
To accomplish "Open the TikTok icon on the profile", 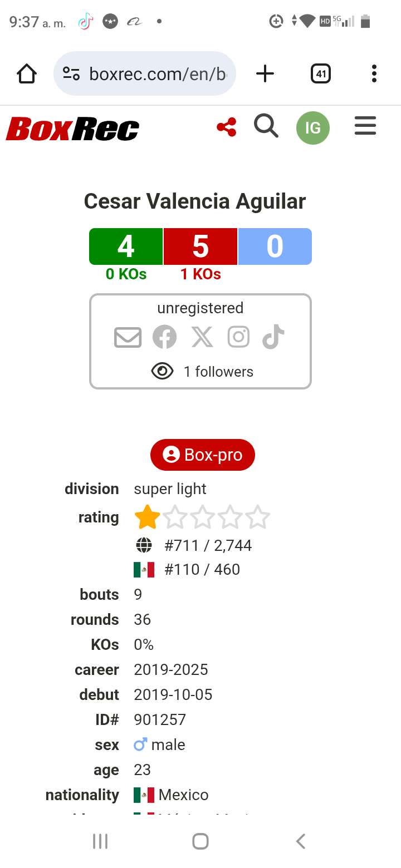I will coord(272,337).
